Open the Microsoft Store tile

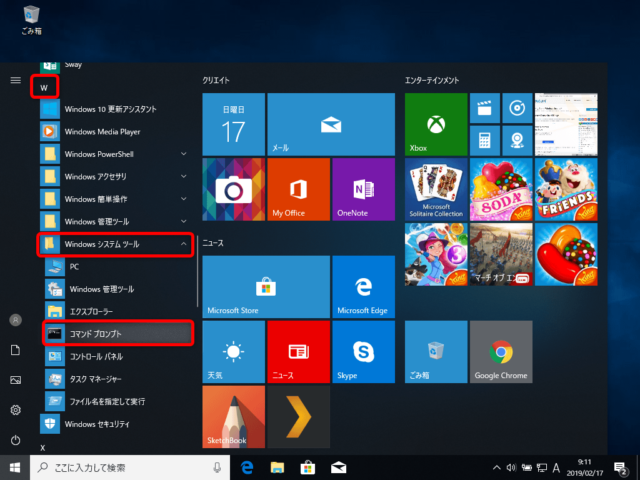point(266,287)
